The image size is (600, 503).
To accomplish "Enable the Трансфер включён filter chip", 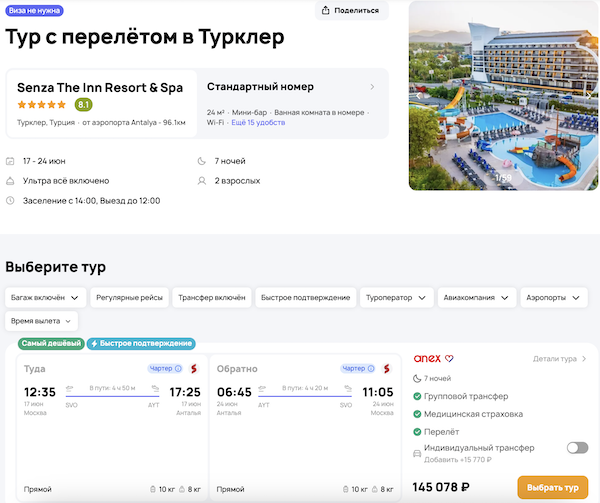I will click(x=211, y=297).
